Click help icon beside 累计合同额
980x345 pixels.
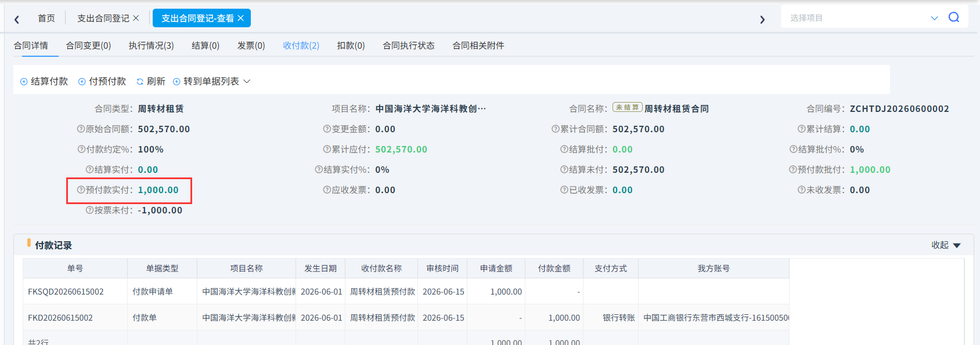556,129
